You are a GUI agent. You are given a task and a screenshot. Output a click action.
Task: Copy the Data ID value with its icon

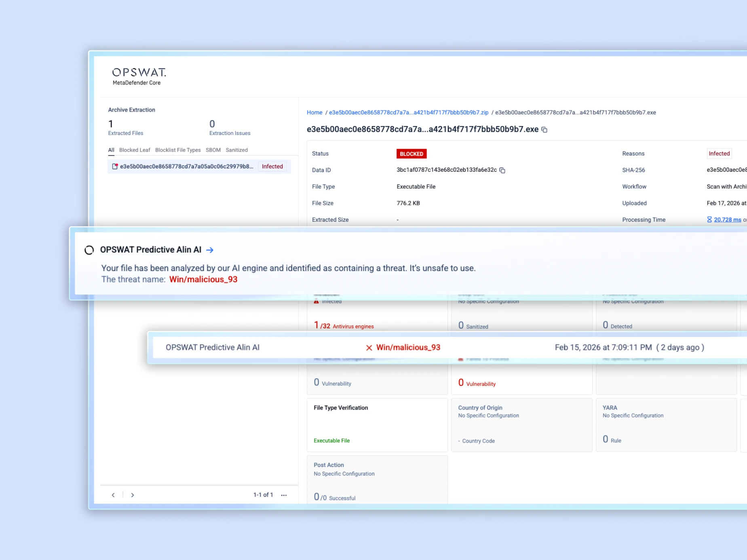[x=502, y=170]
